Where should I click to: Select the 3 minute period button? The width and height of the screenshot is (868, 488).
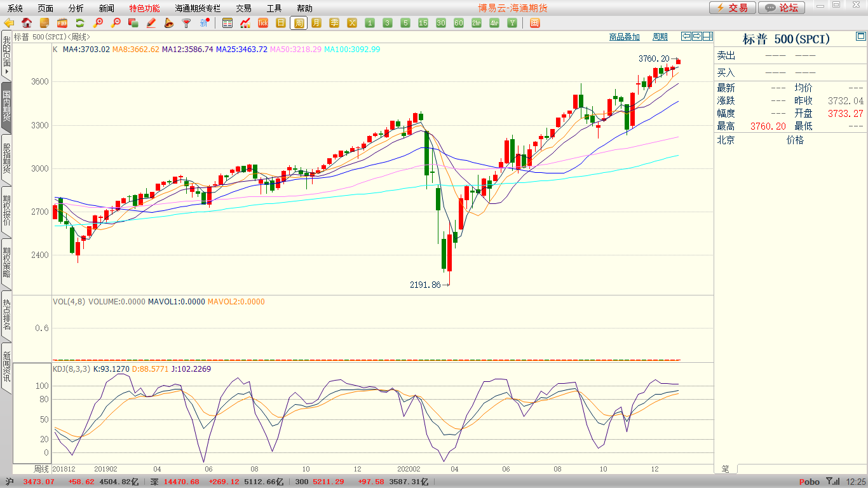coord(388,23)
